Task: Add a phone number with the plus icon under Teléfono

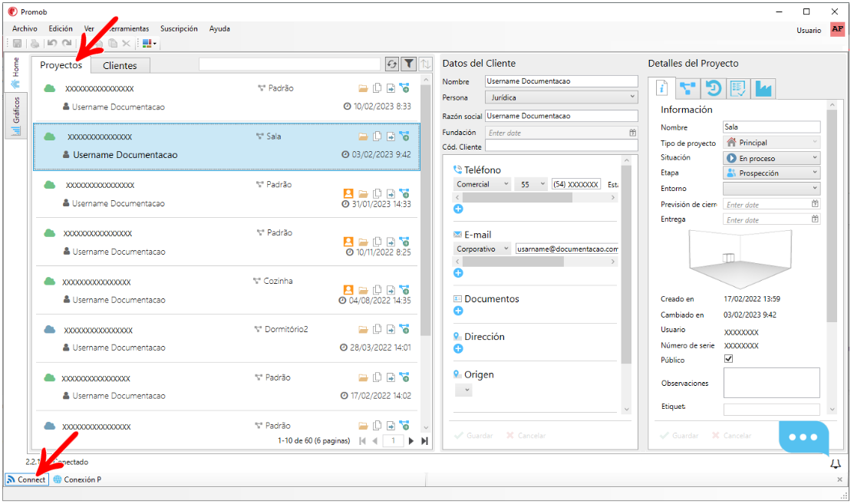Action: (458, 209)
